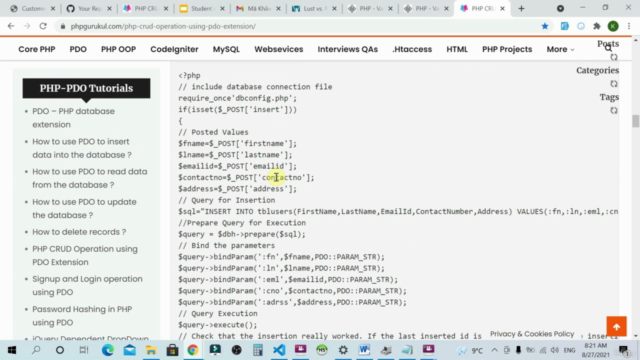Open Visual Studio Code from taskbar
The width and height of the screenshot is (640, 360).
click(x=279, y=350)
